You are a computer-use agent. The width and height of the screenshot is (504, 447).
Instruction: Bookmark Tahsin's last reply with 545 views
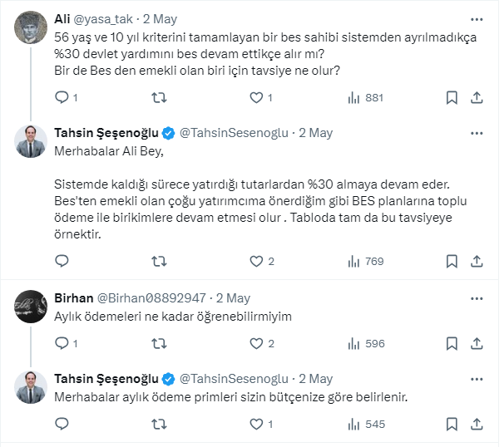pos(452,424)
